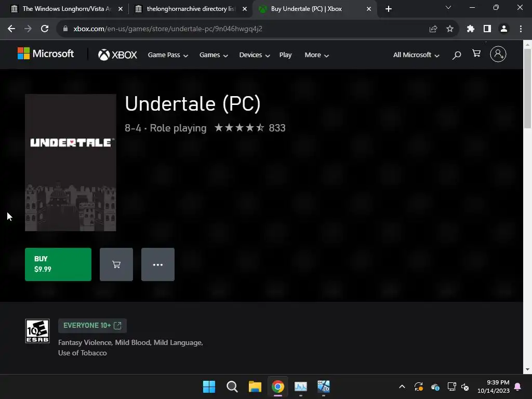Go to the Xbox home logo
This screenshot has height=399, width=532.
tap(117, 55)
